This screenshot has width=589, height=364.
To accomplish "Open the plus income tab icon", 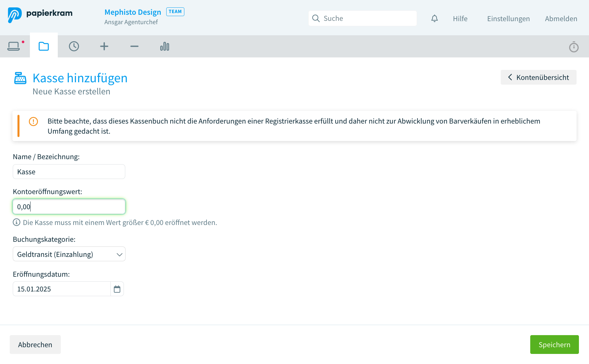I will pos(104,46).
